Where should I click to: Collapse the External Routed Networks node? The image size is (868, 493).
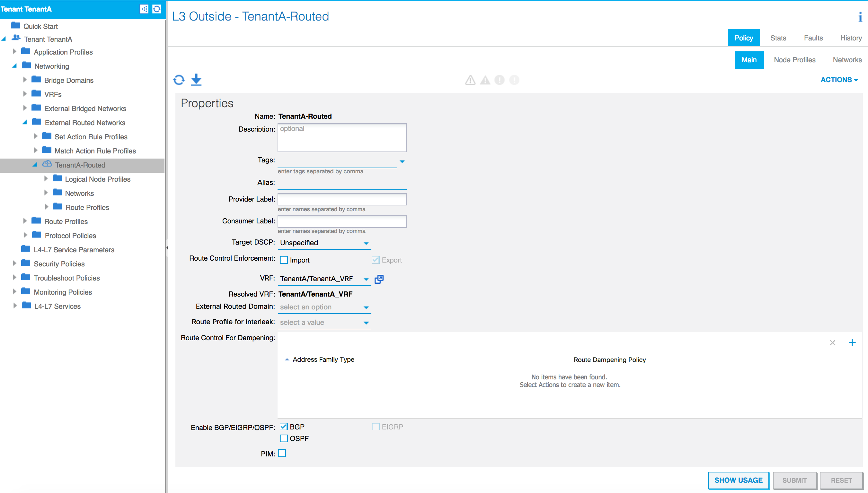(25, 122)
